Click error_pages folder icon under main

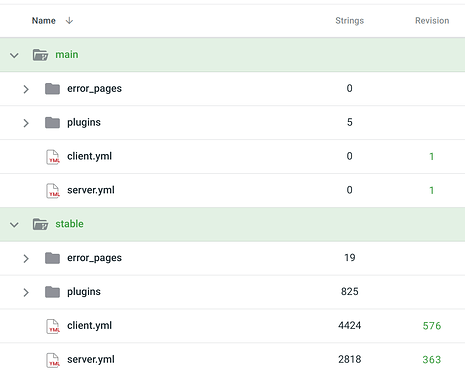click(x=52, y=89)
